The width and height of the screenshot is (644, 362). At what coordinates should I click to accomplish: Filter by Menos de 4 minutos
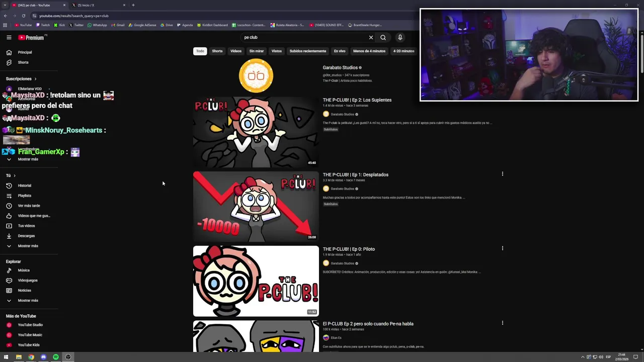tap(369, 51)
